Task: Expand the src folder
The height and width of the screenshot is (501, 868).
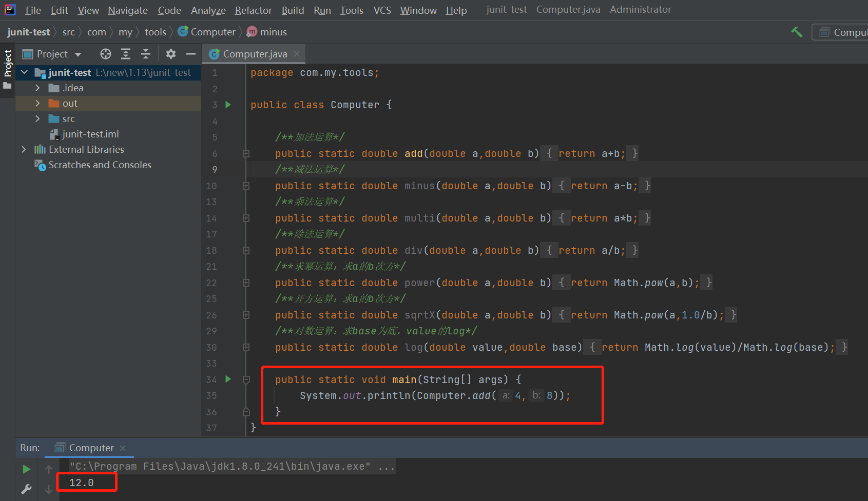Action: tap(37, 119)
